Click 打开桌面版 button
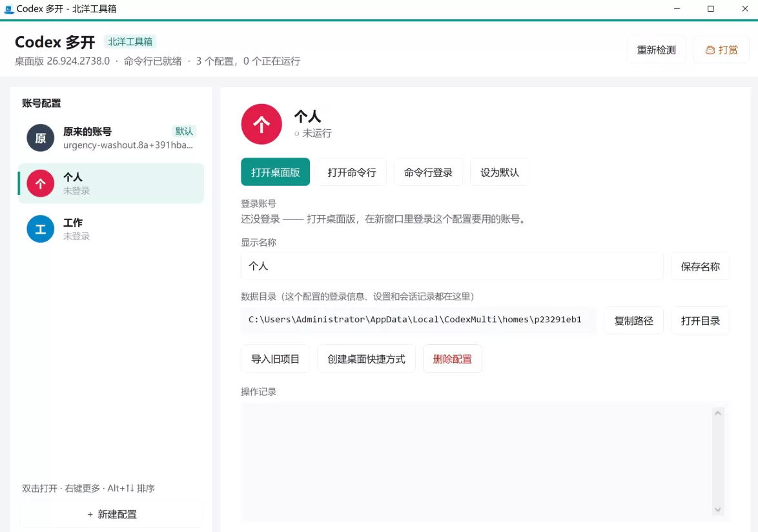The height and width of the screenshot is (532, 758). [275, 172]
